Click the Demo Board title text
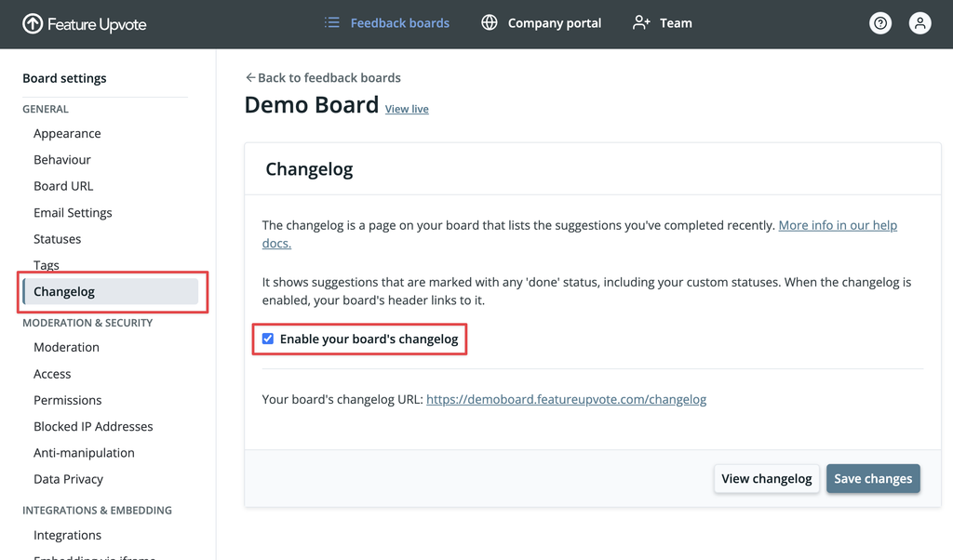 point(311,105)
